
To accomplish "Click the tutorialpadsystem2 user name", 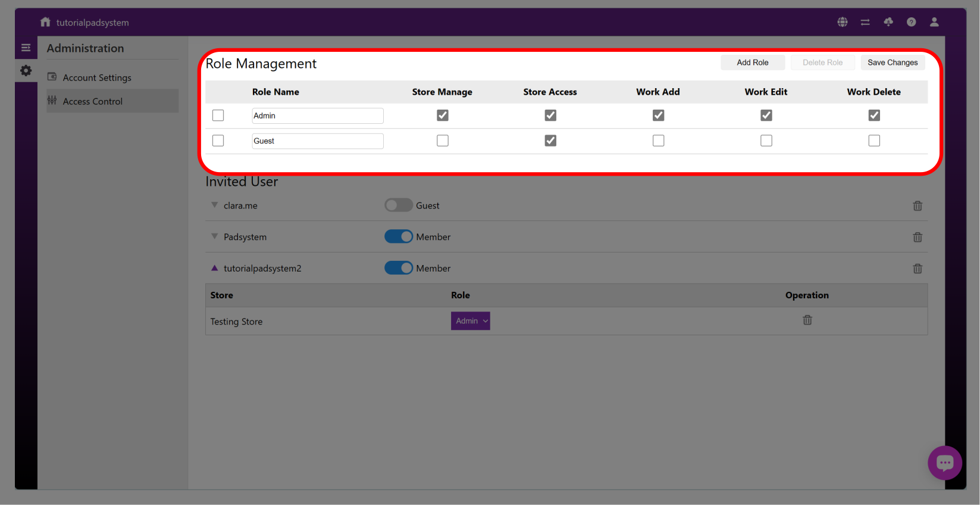I will (262, 269).
